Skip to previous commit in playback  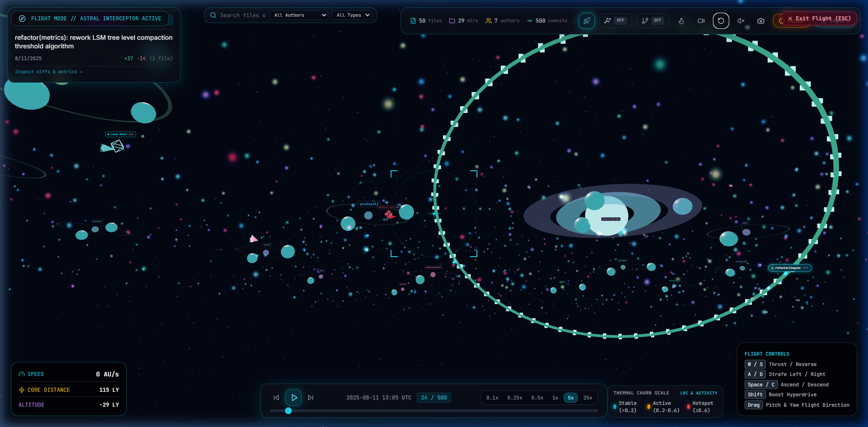[276, 398]
